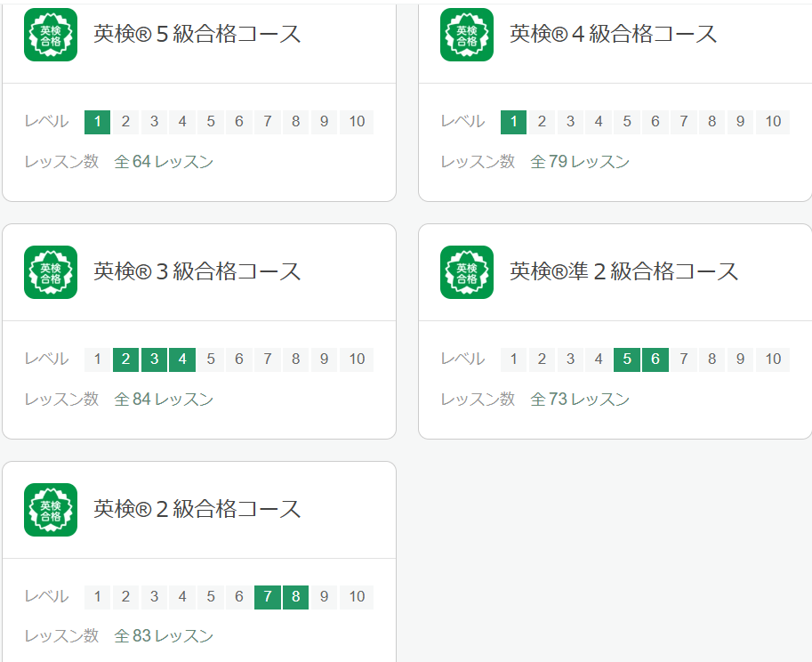Select level 10 box in 4級 course
This screenshot has height=662, width=812.
click(773, 122)
